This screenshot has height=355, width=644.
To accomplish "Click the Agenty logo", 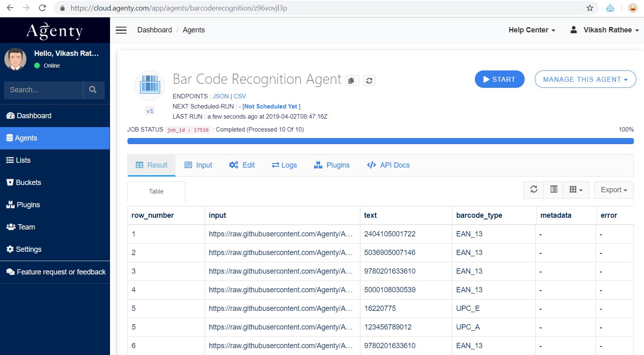I will coord(55,31).
